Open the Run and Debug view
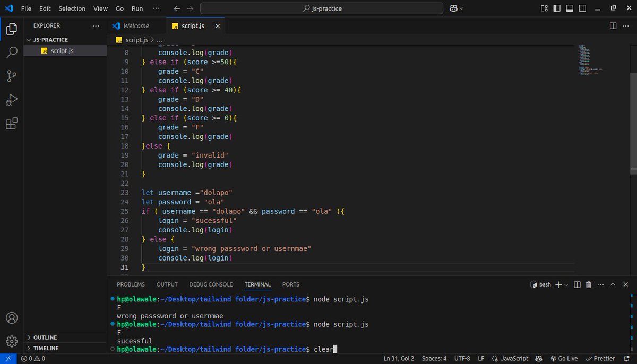Viewport: 637px width, 364px height. (12, 100)
